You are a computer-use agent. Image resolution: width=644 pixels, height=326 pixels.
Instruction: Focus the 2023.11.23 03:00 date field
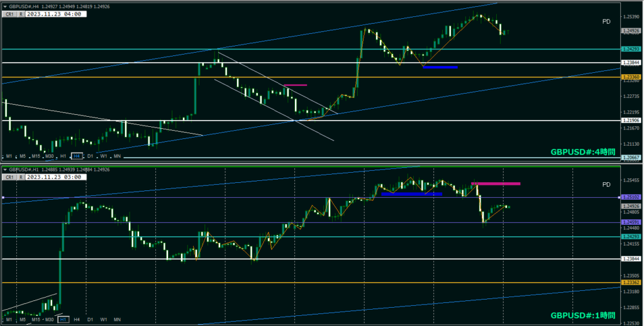tap(56, 177)
